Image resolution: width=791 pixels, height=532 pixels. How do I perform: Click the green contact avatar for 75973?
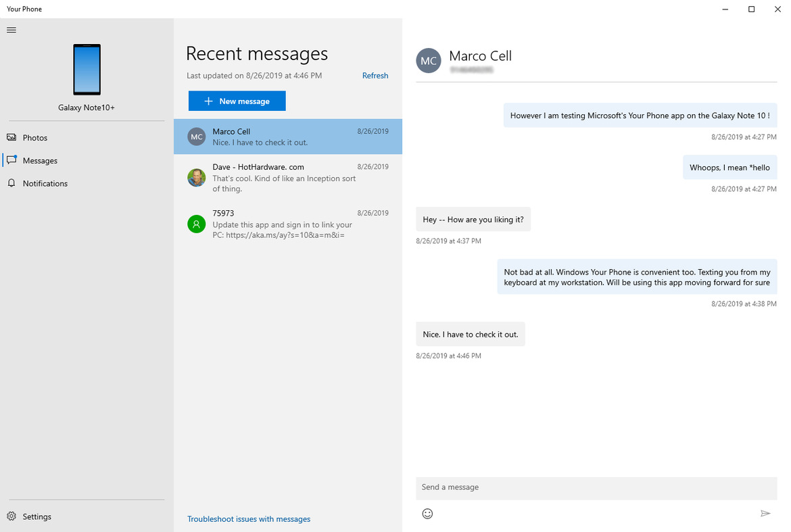[x=197, y=224]
